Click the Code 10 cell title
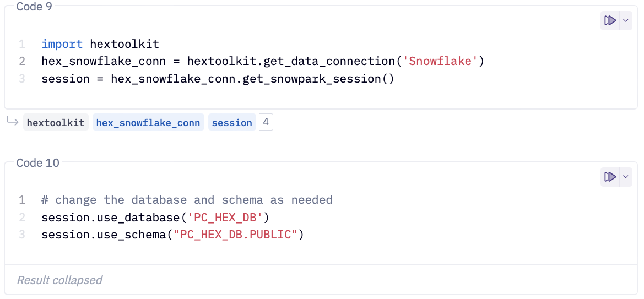Screen dimensions: 644x299 coord(37,163)
